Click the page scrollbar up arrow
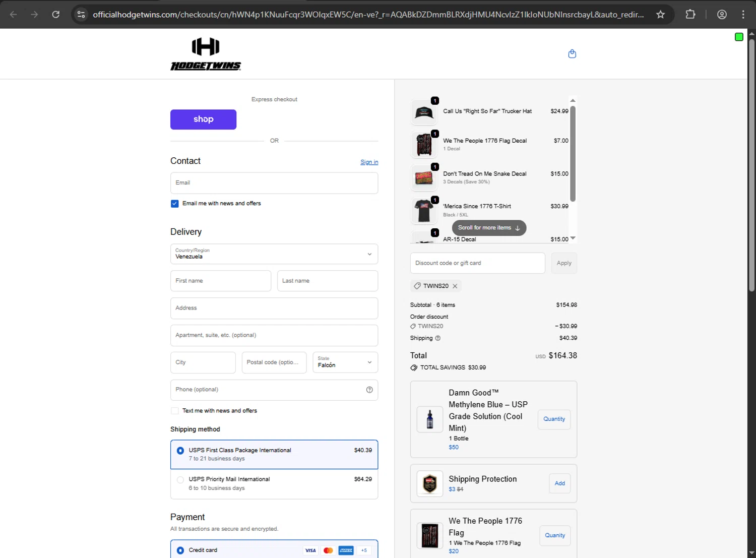Screen dimensions: 756x558 pos(751,33)
